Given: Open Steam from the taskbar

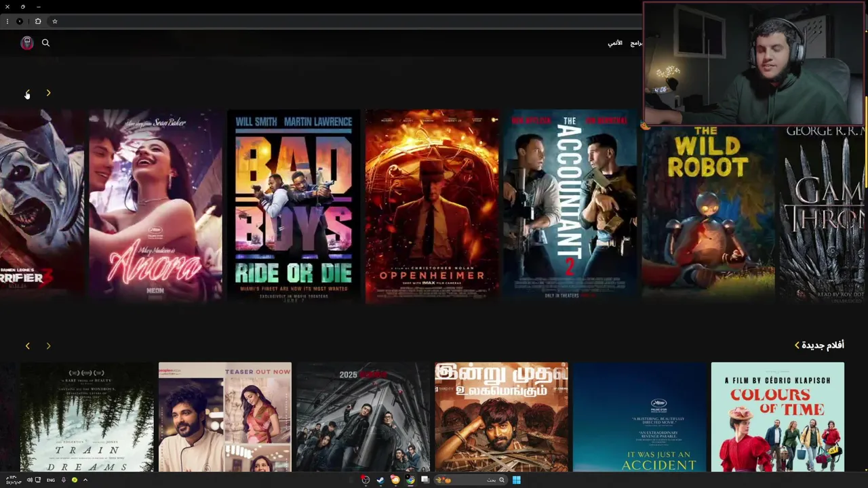Looking at the screenshot, I should point(380,480).
